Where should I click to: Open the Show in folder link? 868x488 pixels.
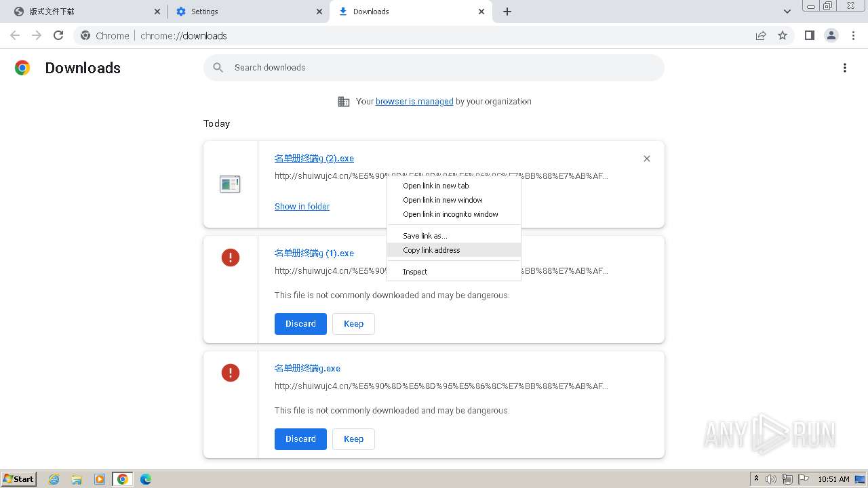(x=302, y=207)
